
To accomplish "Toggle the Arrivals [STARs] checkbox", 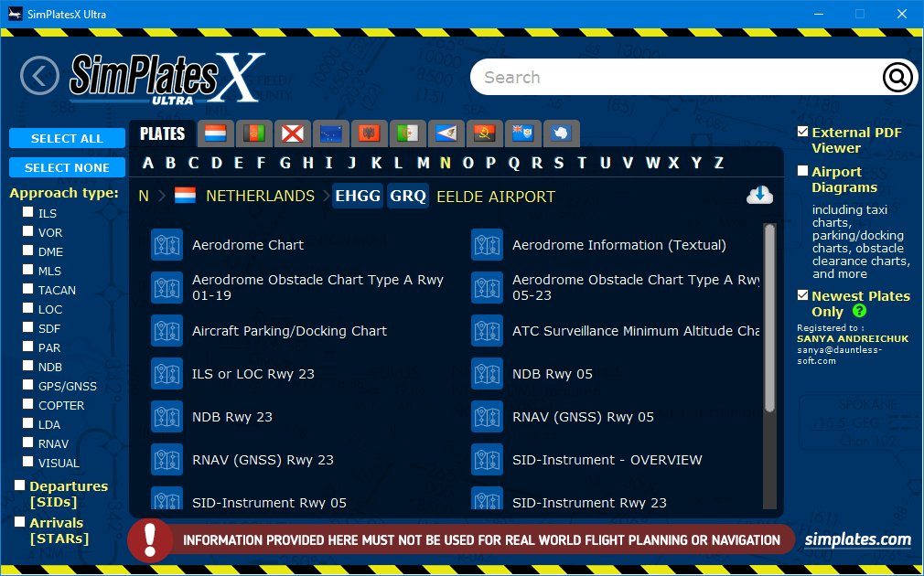I will (x=19, y=522).
